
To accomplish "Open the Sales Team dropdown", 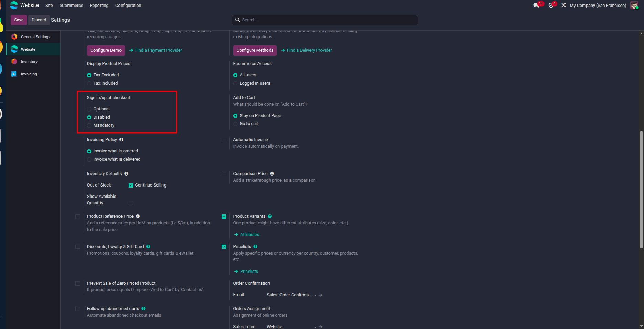I will tap(291, 327).
